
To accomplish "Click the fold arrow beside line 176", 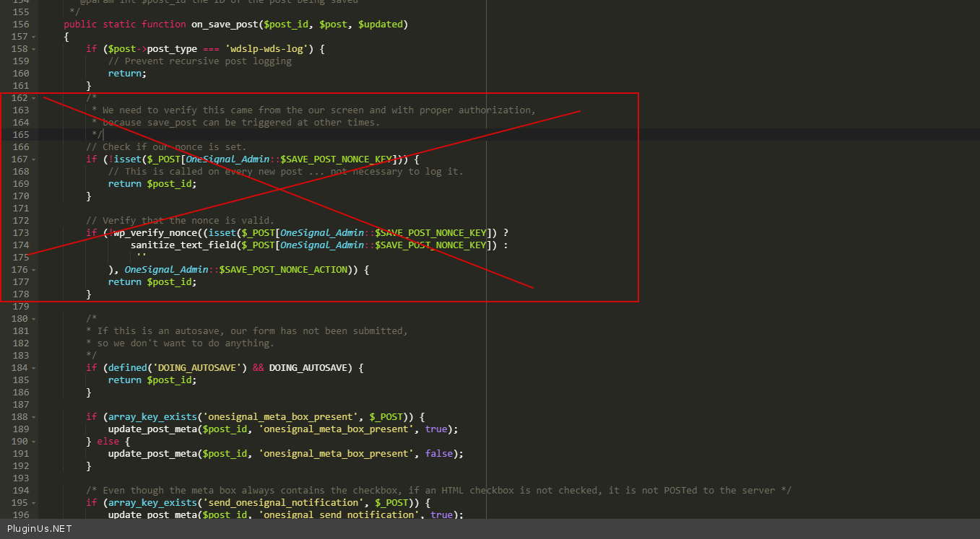I will (34, 270).
